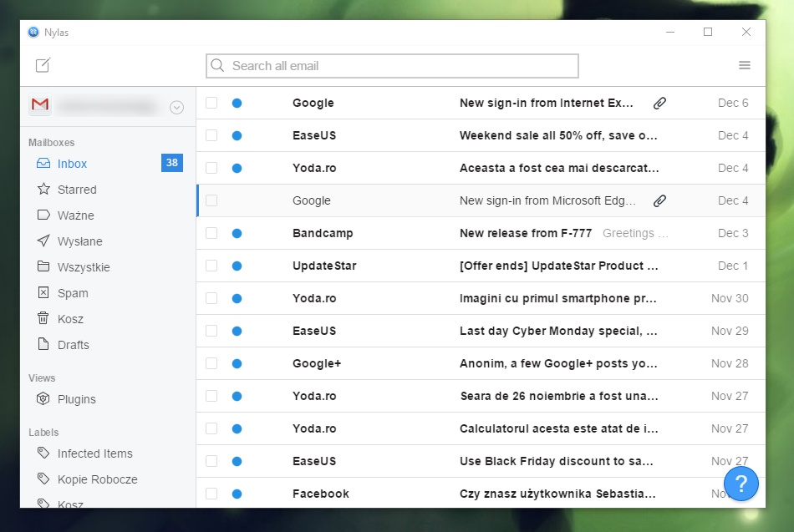Select the checkbox next to UpdateStar email

tap(211, 266)
